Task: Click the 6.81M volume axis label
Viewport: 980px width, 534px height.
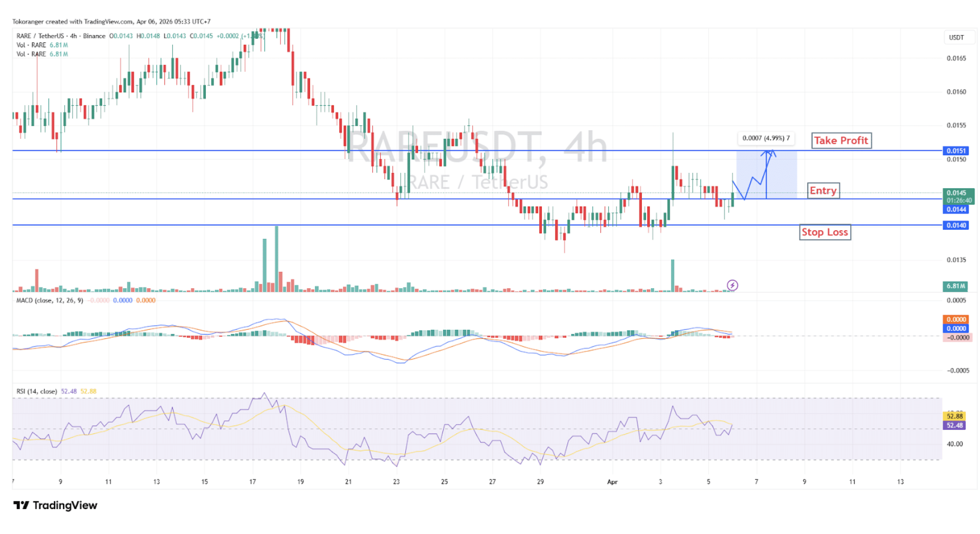Action: point(956,286)
